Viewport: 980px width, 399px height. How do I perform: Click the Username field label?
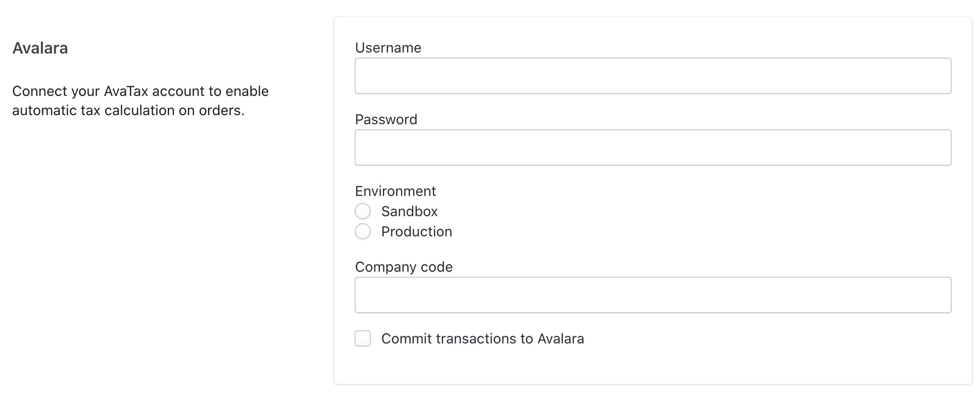pyautogui.click(x=388, y=47)
